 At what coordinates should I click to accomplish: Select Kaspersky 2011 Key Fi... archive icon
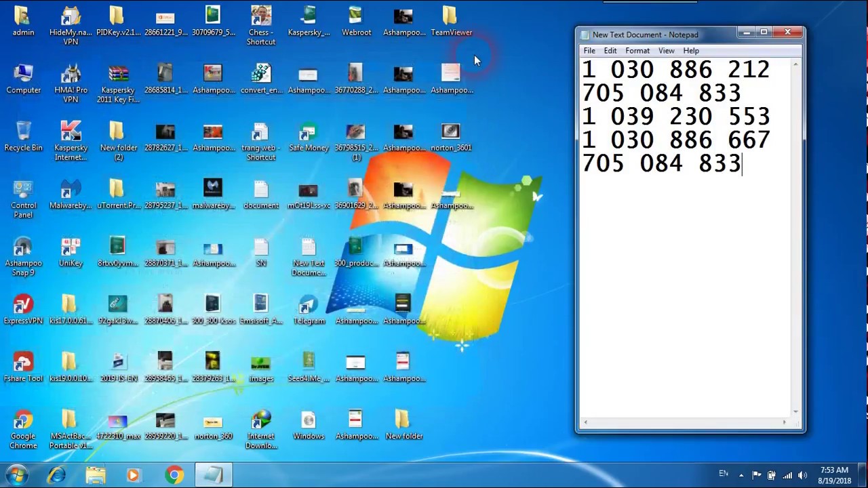(x=118, y=83)
